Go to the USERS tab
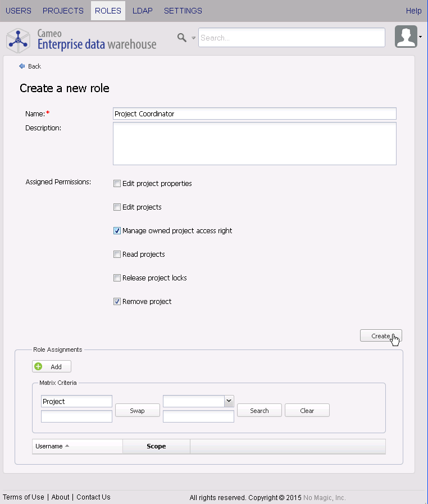Viewport: 428px width, 504px height. pyautogui.click(x=19, y=11)
